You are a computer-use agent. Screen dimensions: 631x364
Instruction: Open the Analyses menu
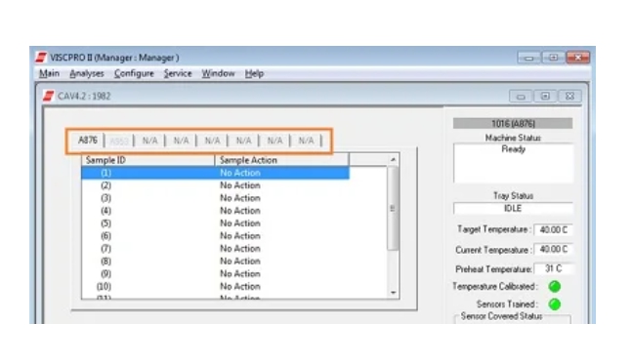[x=87, y=73]
